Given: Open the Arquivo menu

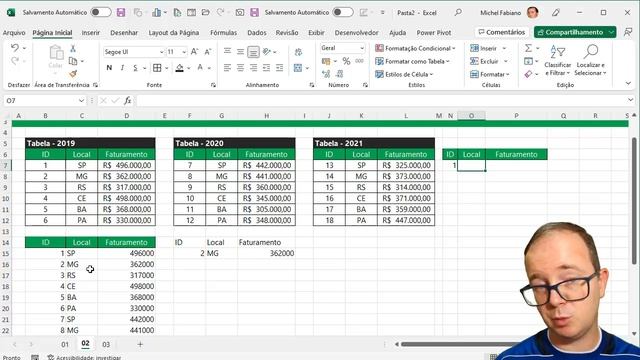Looking at the screenshot, I should 14,33.
